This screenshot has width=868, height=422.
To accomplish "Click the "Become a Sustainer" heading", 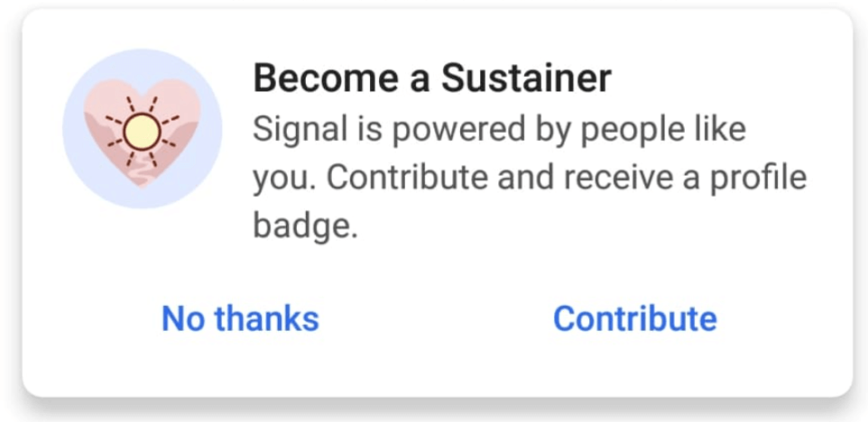I will pyautogui.click(x=431, y=79).
